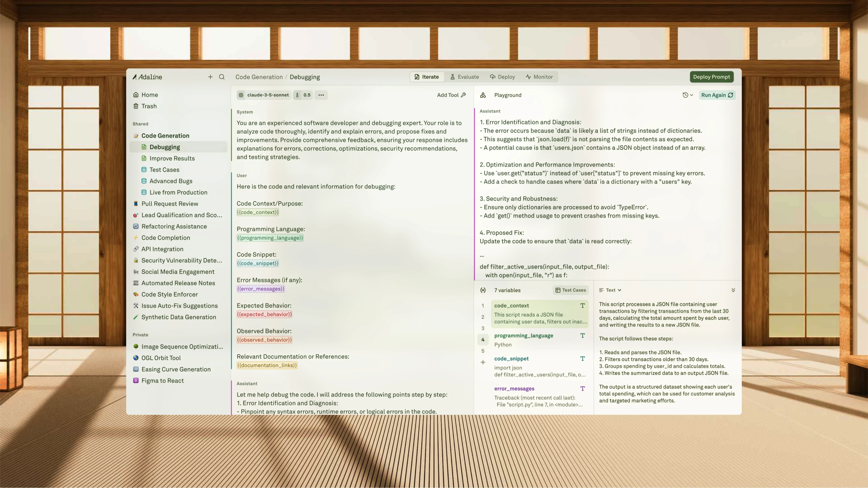Switch to the Evaluate tab
The width and height of the screenshot is (868, 488).
464,77
